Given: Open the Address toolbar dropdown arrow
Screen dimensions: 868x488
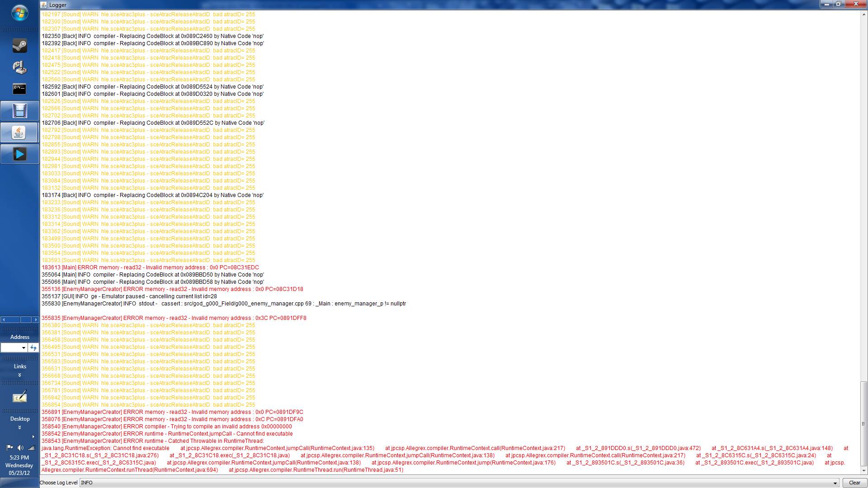Looking at the screenshot, I should 24,347.
